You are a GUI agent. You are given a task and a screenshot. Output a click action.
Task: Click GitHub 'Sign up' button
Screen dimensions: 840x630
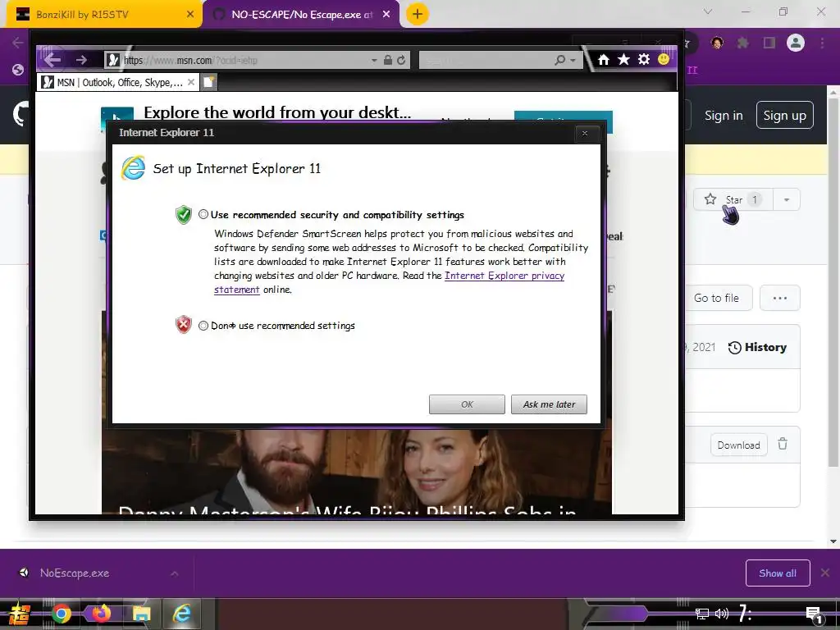pos(784,115)
